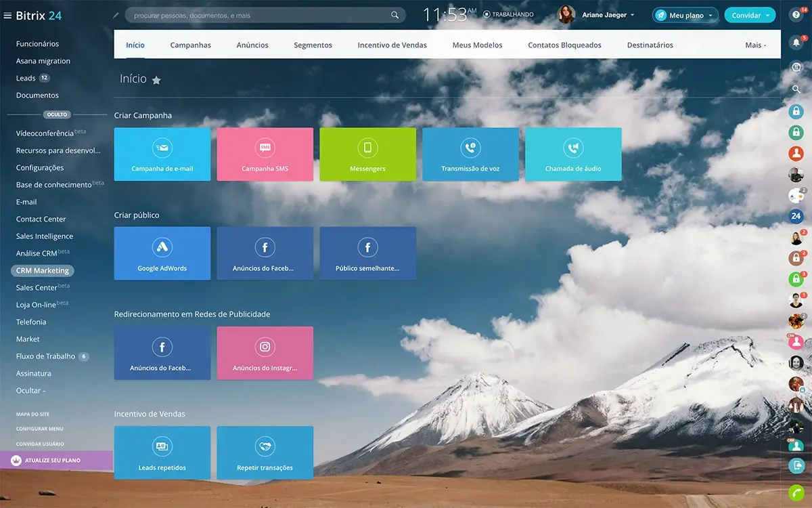
Task: Open the help question mark icon
Action: (x=796, y=15)
